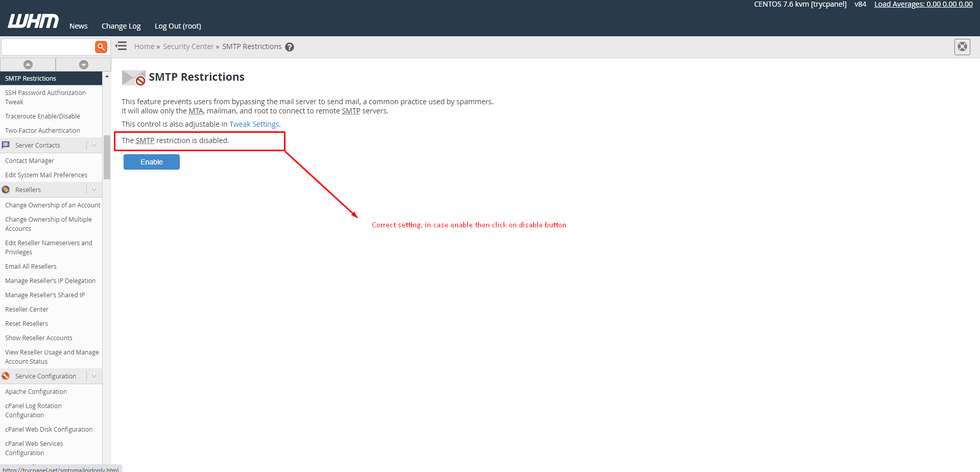The width and height of the screenshot is (980, 472).
Task: Click the v84 version text
Action: pyautogui.click(x=861, y=4)
